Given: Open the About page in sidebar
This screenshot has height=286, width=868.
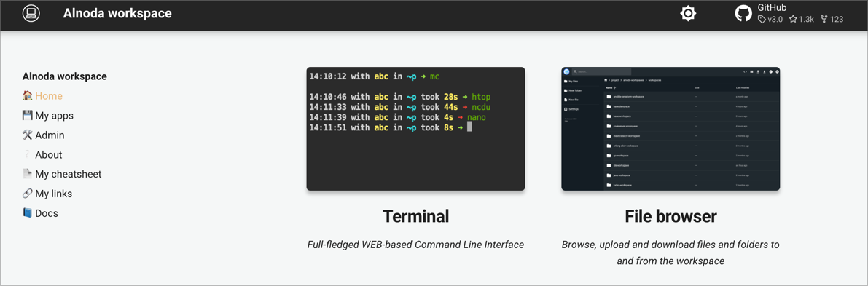Looking at the screenshot, I should tap(49, 155).
